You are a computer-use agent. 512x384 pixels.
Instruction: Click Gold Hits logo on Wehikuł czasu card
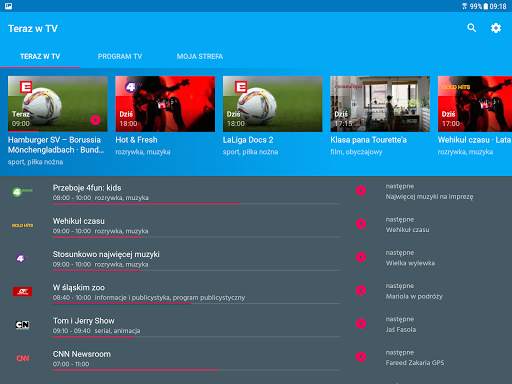[x=456, y=87]
